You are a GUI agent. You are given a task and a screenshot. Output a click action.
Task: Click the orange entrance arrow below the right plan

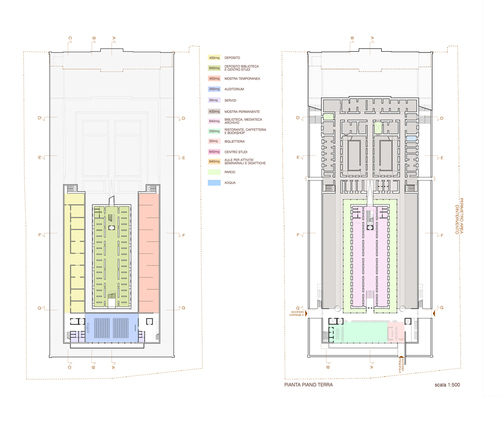(401, 358)
